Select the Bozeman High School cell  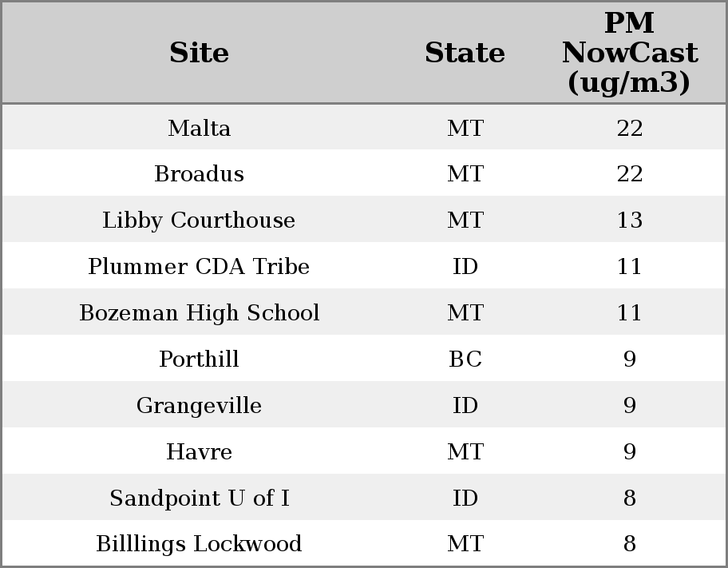(199, 313)
